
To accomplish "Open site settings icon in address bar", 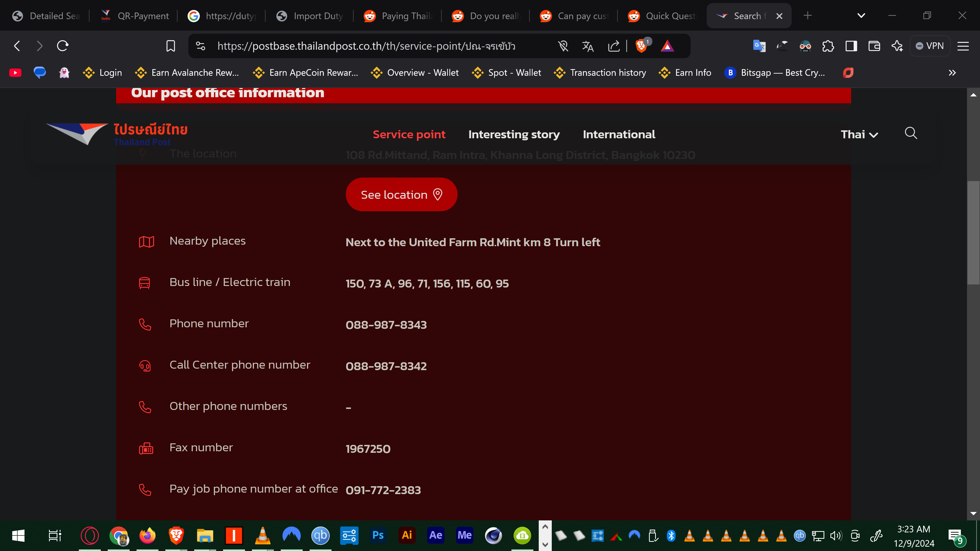I will [x=201, y=46].
